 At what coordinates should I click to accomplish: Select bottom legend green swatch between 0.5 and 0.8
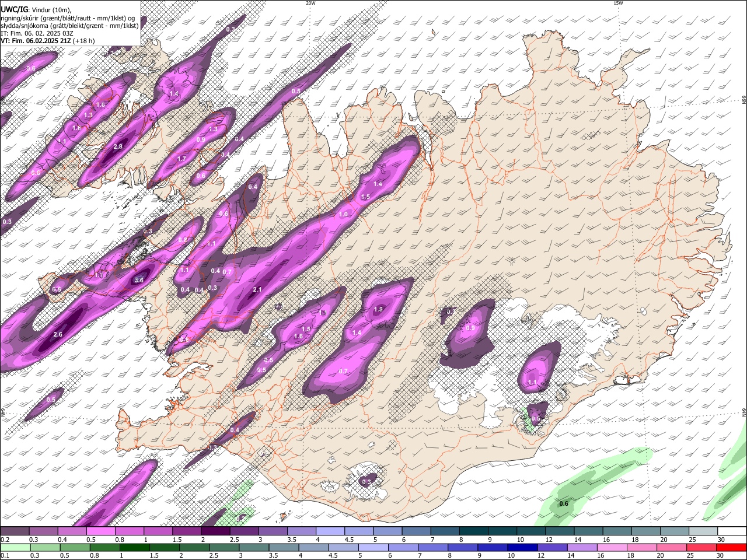pyautogui.click(x=104, y=547)
